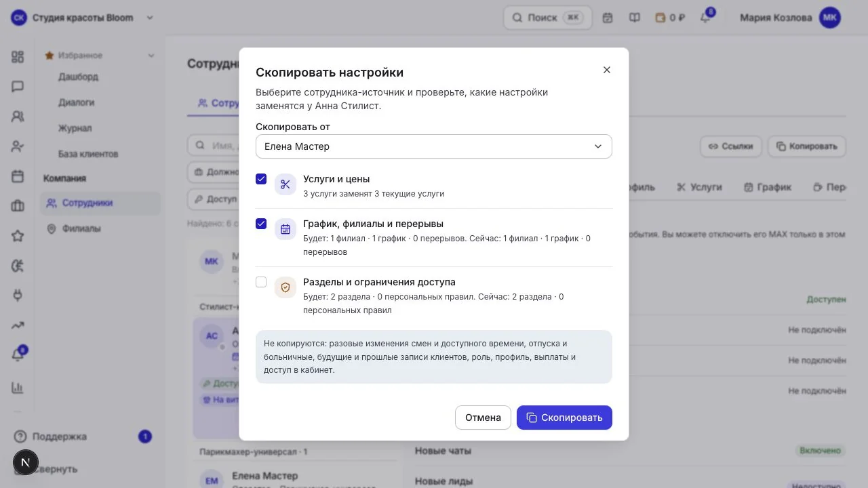Click the Ссылки button in background
The image size is (868, 488).
[731, 146]
